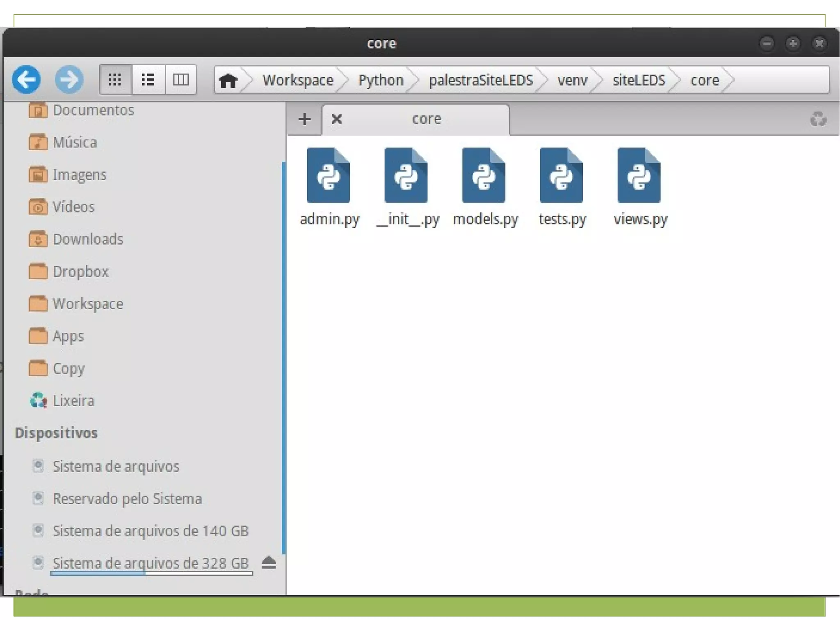Click the tab history icon at right
Screen dimensions: 840x630
point(818,119)
